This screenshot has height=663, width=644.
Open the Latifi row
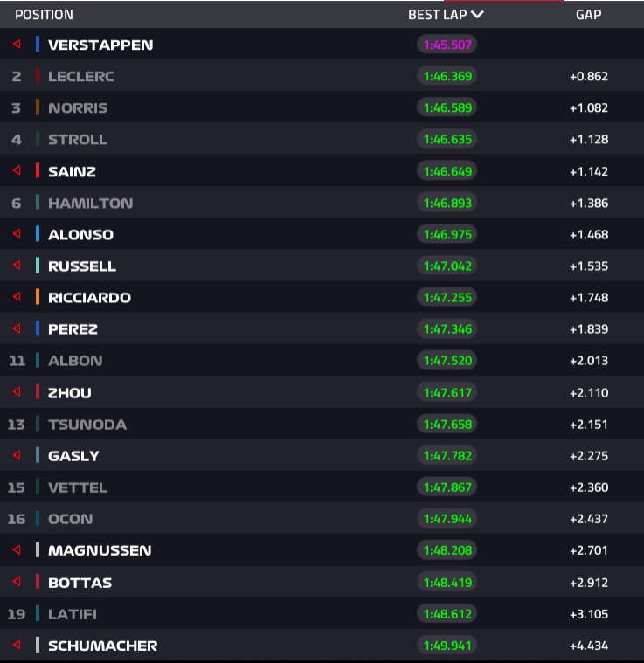pyautogui.click(x=322, y=613)
